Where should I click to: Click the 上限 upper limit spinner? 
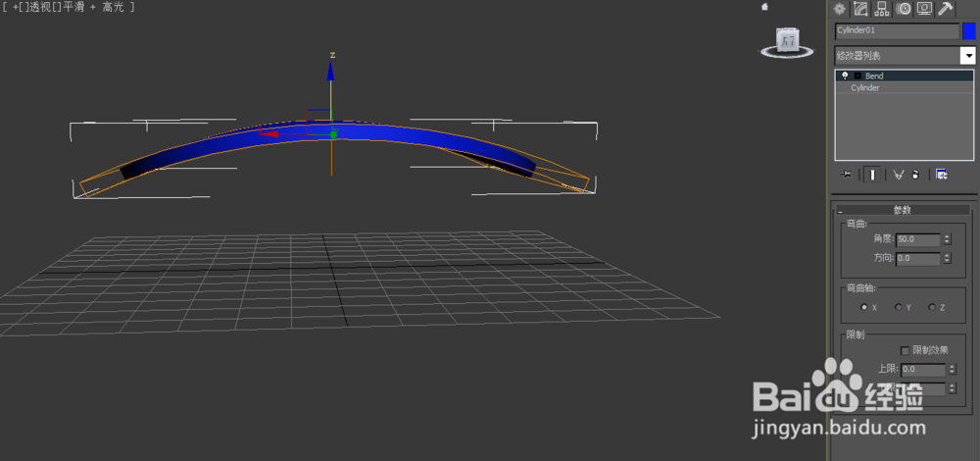pos(952,370)
